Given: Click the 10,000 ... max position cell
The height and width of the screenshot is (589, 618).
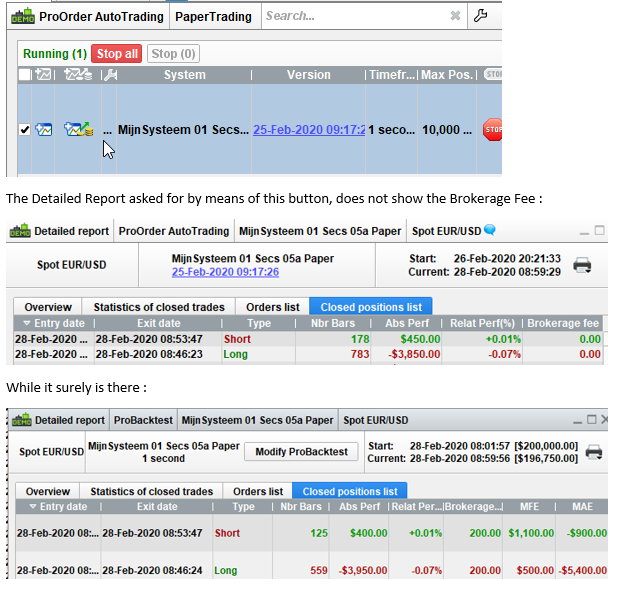Looking at the screenshot, I should coord(447,130).
